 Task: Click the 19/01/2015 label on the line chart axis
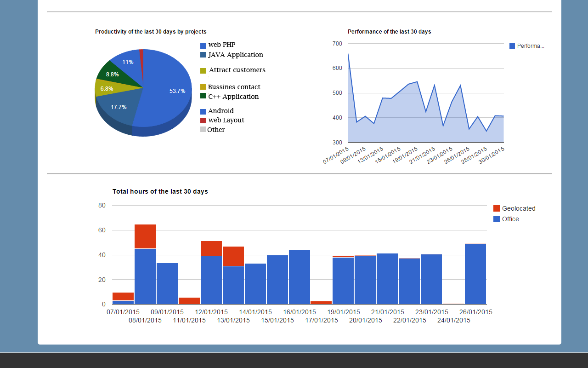coord(405,156)
